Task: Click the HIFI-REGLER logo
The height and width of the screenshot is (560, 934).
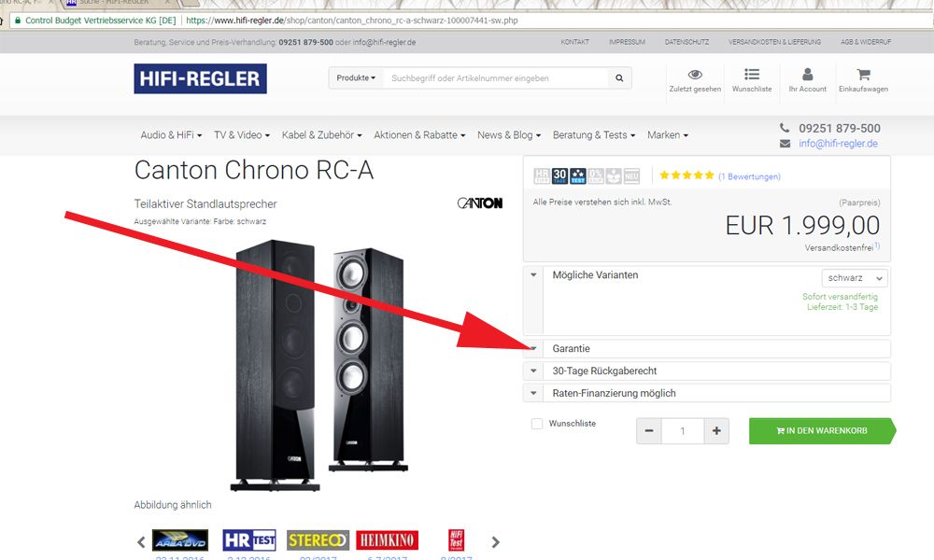Action: [200, 78]
